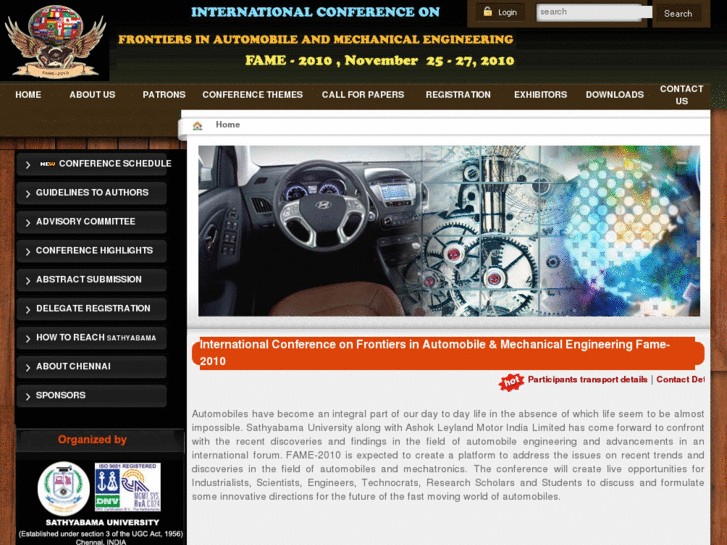
Task: Click the Search button
Action: pos(678,13)
